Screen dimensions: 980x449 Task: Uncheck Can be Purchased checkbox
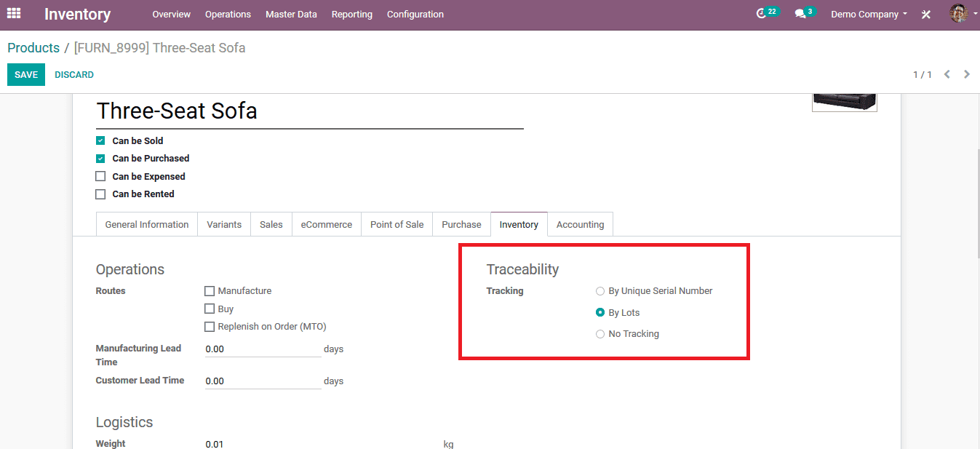click(x=100, y=159)
